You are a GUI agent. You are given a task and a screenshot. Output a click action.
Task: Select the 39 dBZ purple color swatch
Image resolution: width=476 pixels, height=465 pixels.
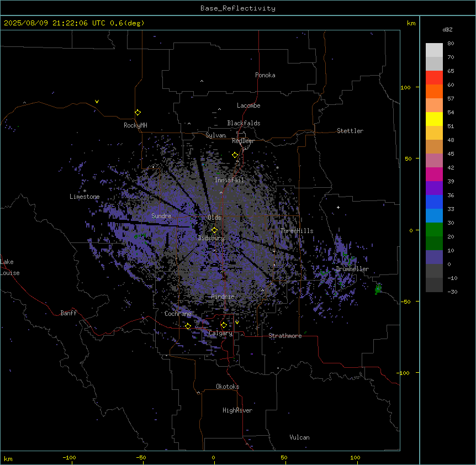point(434,188)
